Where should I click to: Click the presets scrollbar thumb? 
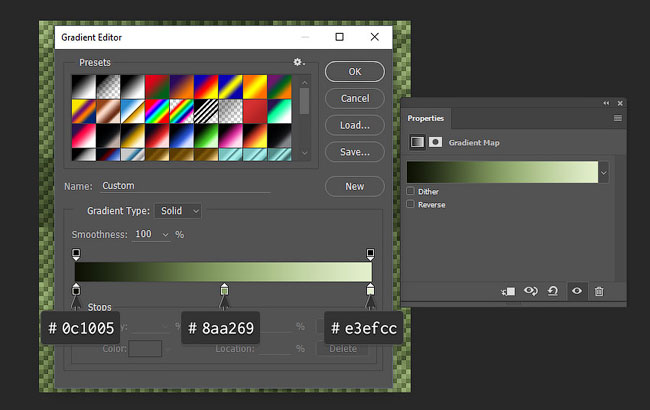pyautogui.click(x=304, y=101)
